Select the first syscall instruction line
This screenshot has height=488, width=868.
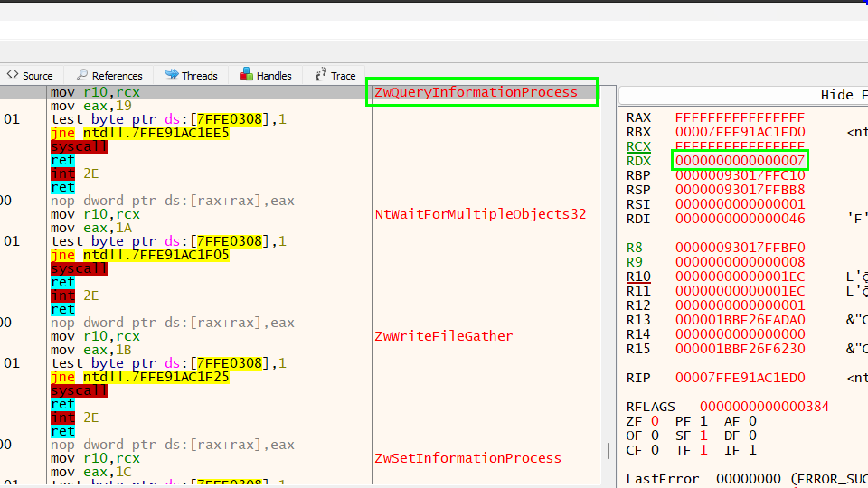click(x=79, y=147)
